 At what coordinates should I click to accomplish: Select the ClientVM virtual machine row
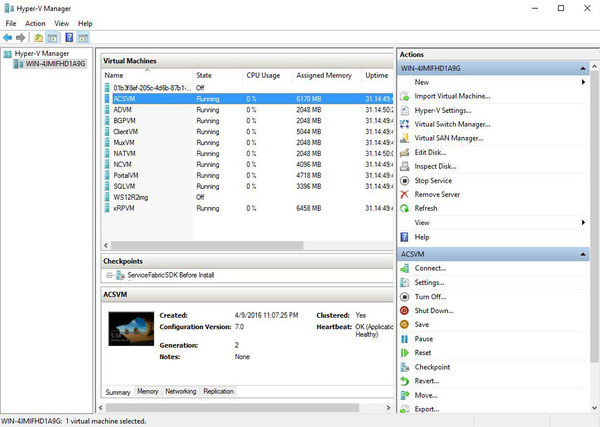pos(248,132)
